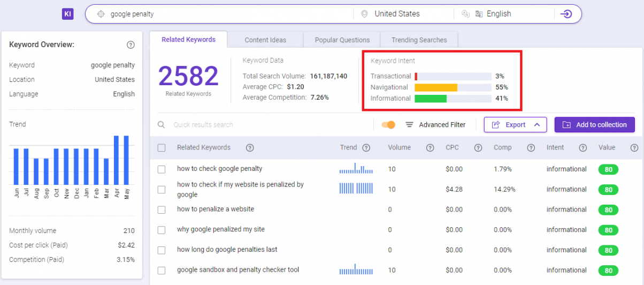Image resolution: width=644 pixels, height=285 pixels.
Task: Click keyword 'how long do google penalties last'
Action: (x=227, y=250)
